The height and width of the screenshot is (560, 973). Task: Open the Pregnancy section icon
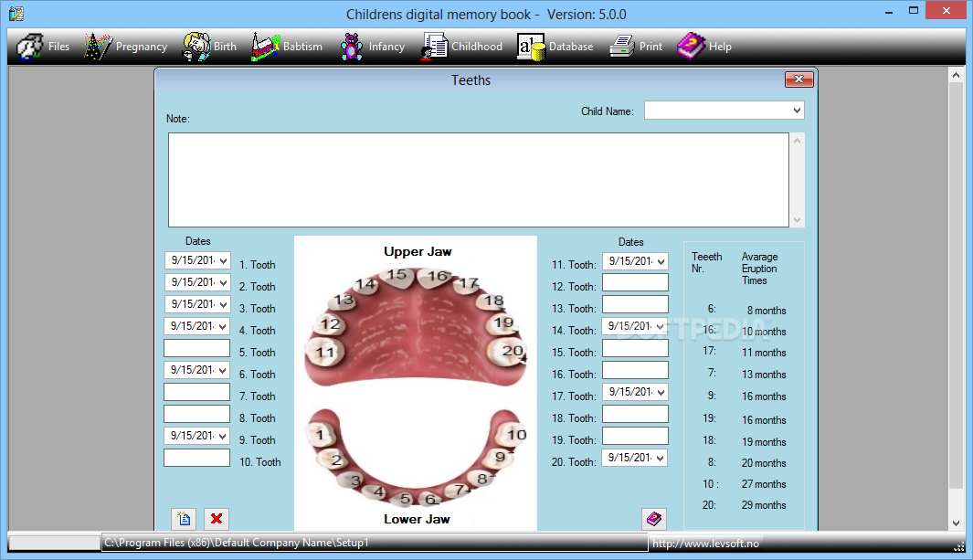pyautogui.click(x=98, y=47)
